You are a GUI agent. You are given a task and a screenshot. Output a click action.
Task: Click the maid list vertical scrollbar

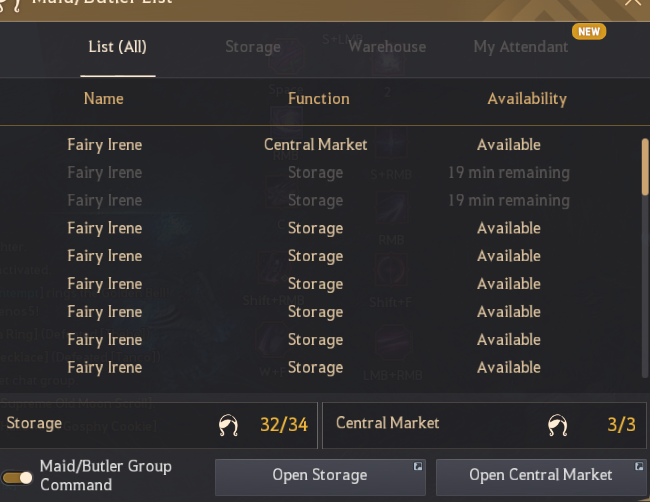(645, 167)
